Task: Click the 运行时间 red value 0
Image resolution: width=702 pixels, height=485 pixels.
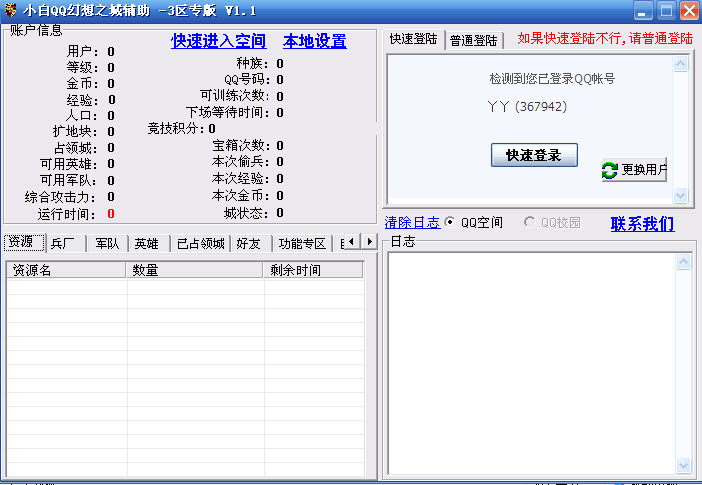Action: pos(111,214)
